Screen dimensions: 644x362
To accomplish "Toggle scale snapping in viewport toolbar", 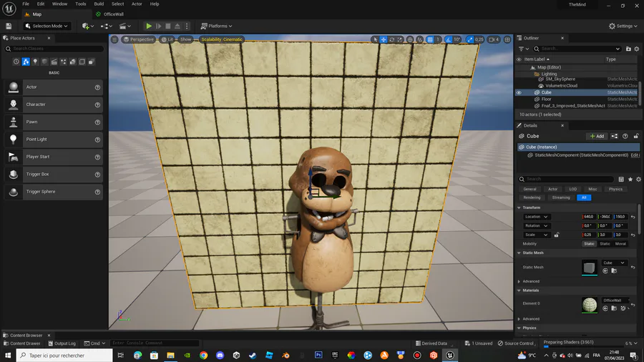I will click(x=469, y=39).
